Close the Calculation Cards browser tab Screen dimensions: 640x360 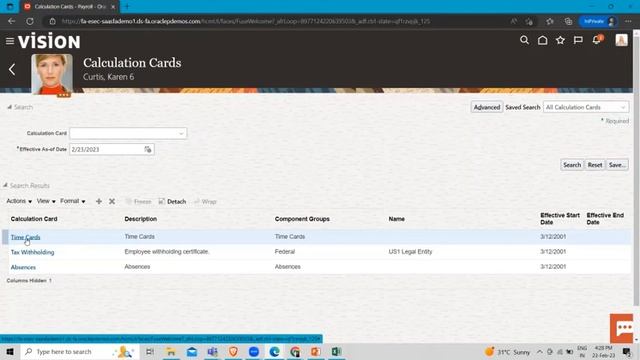pos(113,7)
